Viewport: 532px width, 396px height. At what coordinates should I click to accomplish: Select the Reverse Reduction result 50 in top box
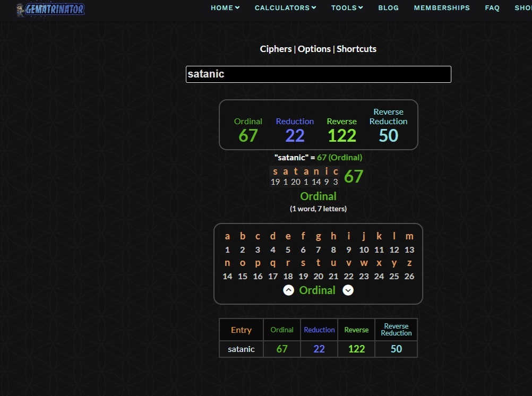click(388, 135)
